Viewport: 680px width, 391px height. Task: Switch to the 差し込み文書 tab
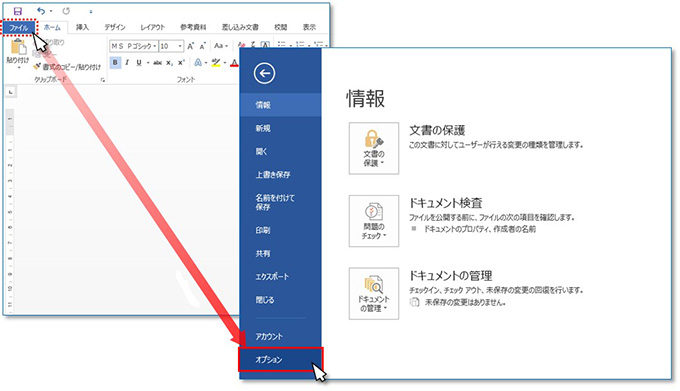click(x=240, y=27)
